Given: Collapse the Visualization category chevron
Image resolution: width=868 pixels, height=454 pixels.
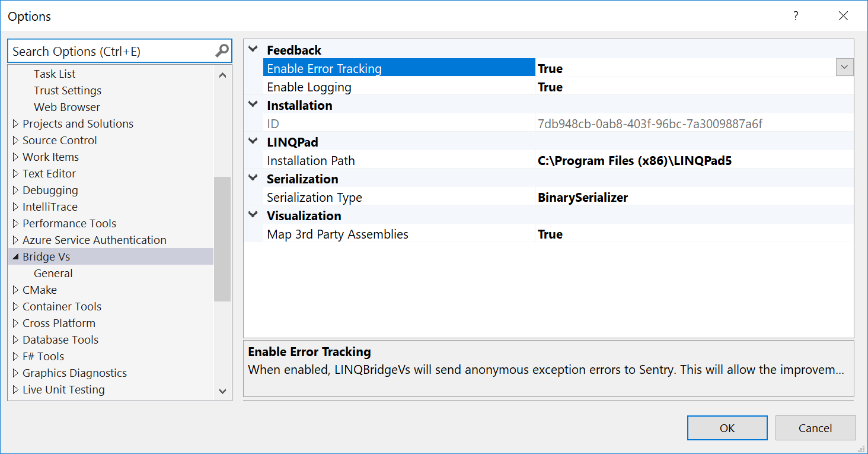Looking at the screenshot, I should [254, 215].
